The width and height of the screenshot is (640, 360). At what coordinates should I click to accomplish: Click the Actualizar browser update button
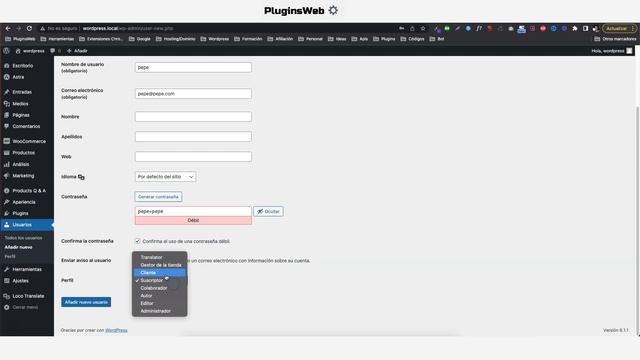click(x=619, y=28)
